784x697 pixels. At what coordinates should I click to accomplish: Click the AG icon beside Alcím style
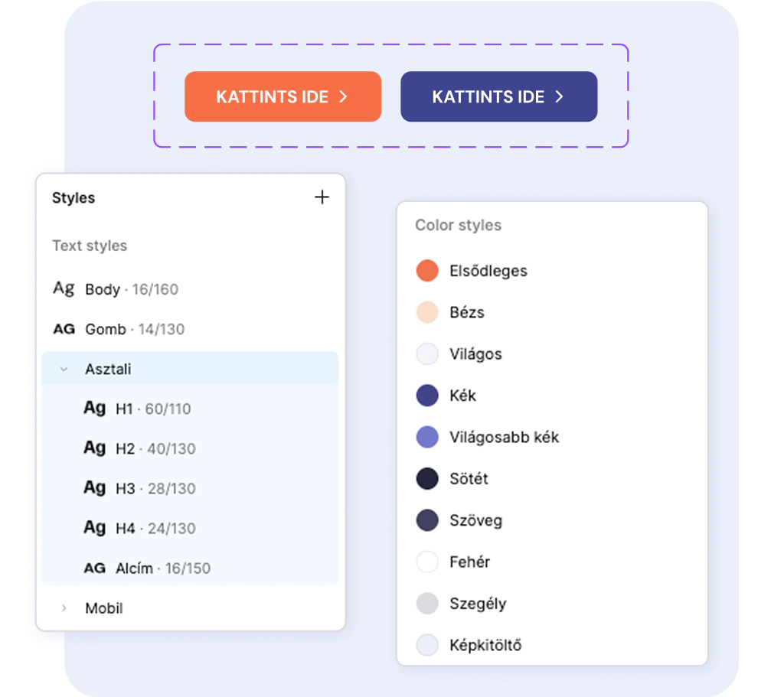coord(94,568)
